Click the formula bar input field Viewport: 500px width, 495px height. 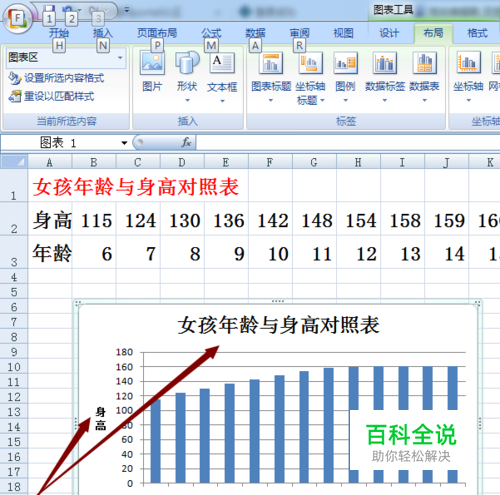348,143
